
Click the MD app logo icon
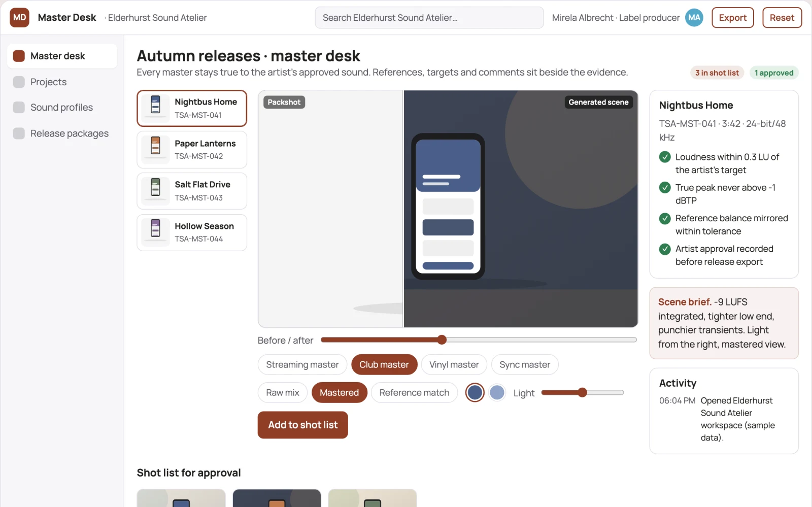[x=19, y=17]
